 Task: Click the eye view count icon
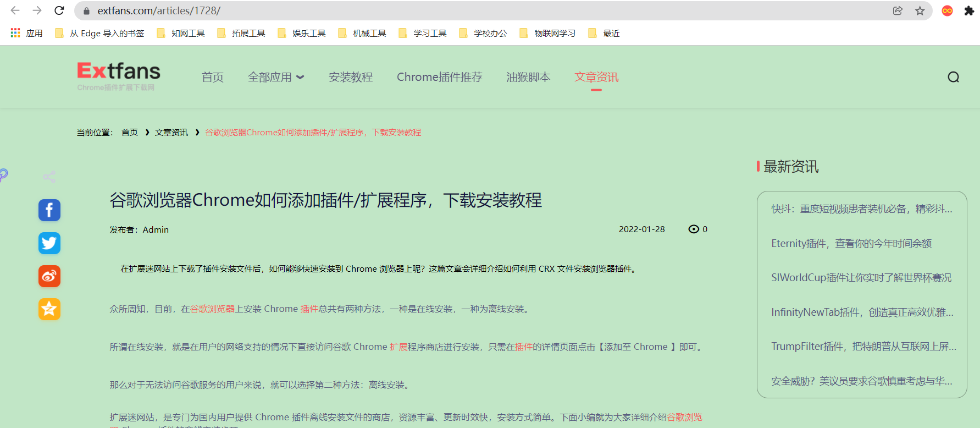click(694, 229)
